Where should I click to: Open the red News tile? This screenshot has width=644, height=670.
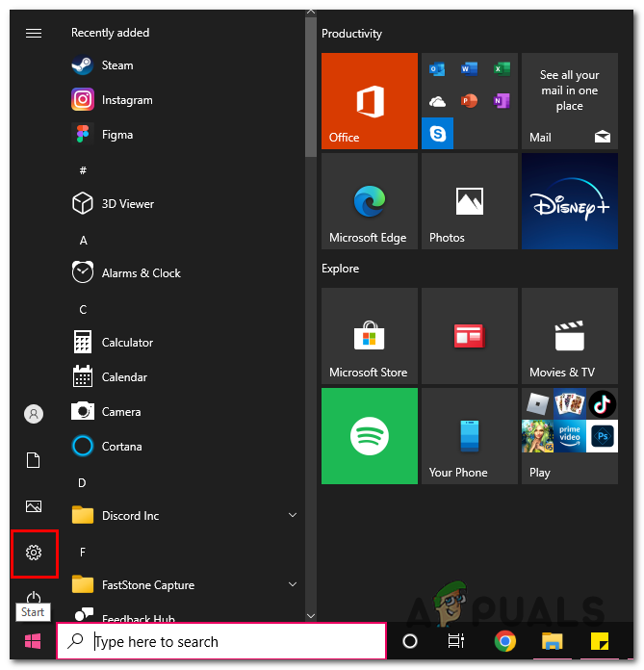(x=469, y=335)
